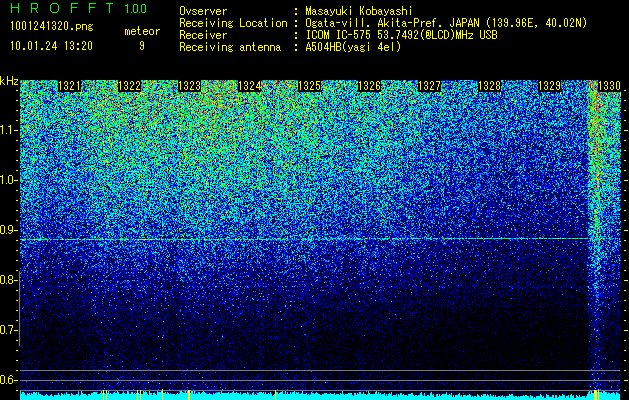629x400 pixels.
Task: Click the 1324 time marker
Action: pyautogui.click(x=250, y=86)
